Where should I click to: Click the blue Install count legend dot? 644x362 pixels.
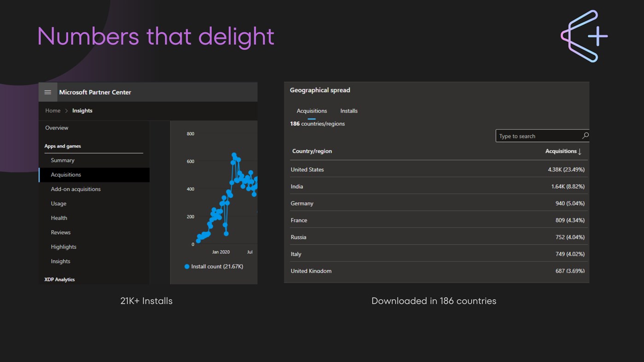point(186,266)
